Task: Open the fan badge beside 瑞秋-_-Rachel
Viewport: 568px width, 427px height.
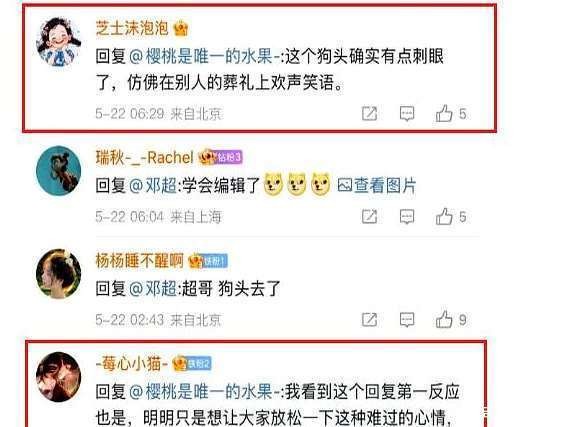Action: (x=229, y=158)
